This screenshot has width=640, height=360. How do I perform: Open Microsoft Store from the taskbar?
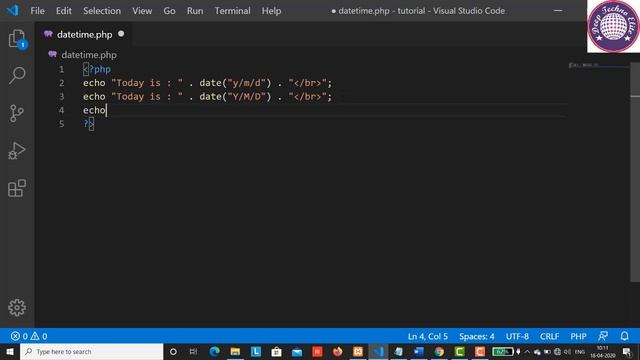point(276,351)
